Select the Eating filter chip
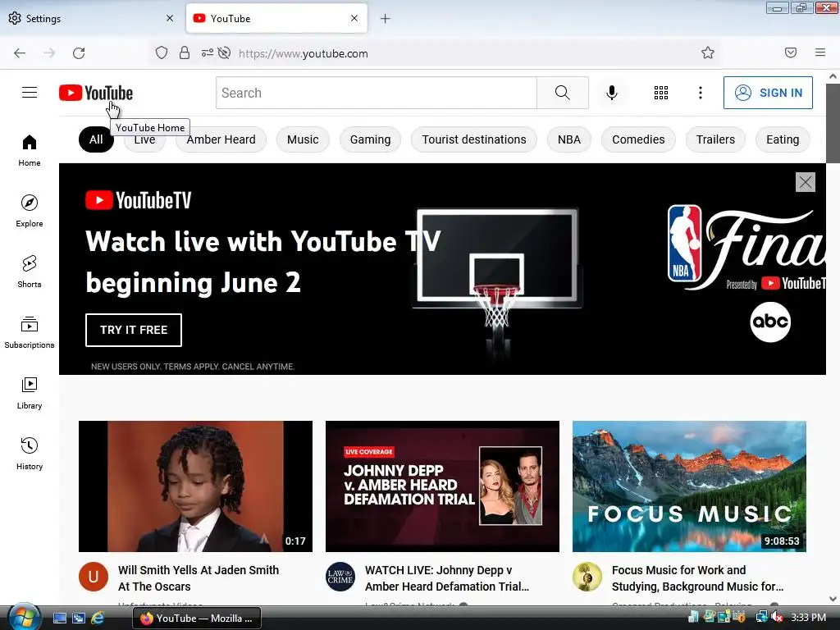Image resolution: width=840 pixels, height=630 pixels. coord(782,139)
